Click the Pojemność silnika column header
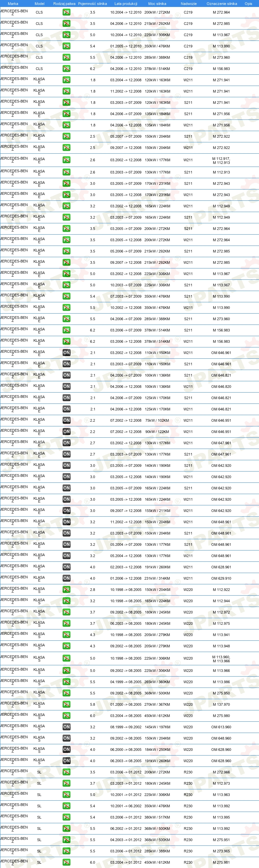 92,4
